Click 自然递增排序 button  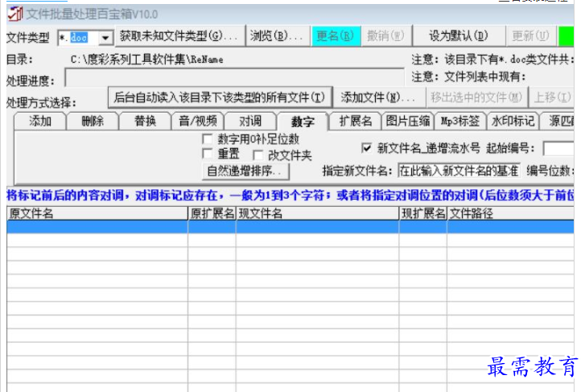[x=245, y=171]
